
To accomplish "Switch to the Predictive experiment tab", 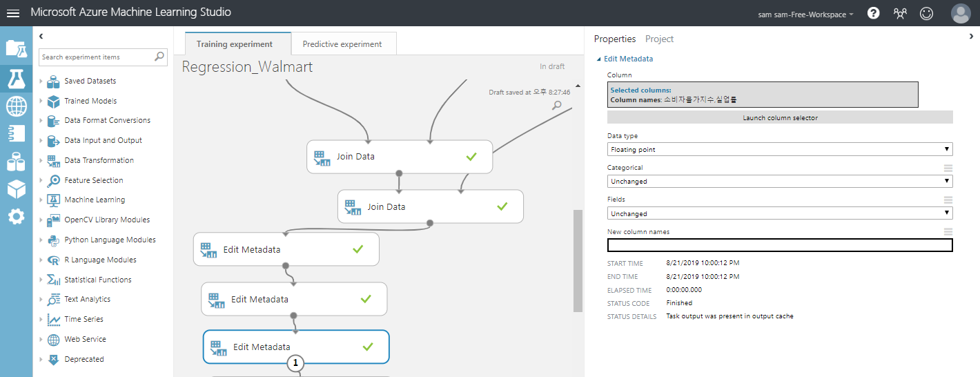I will (343, 43).
